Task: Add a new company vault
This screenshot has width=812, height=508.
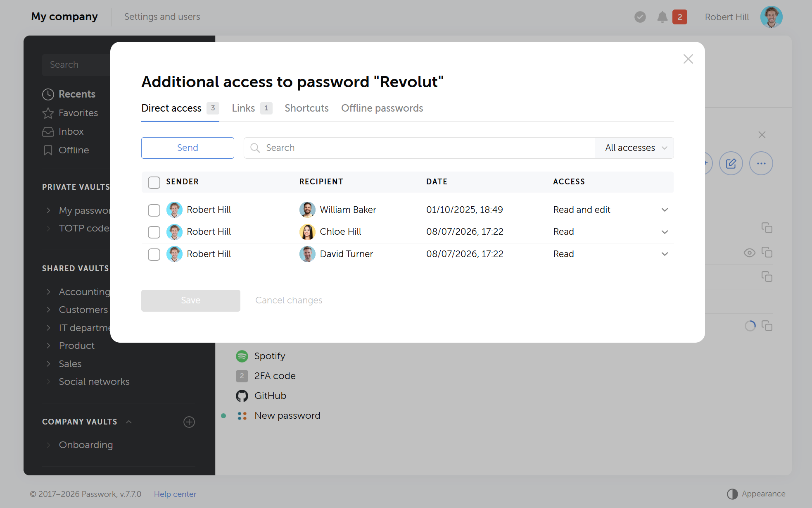Action: [189, 422]
